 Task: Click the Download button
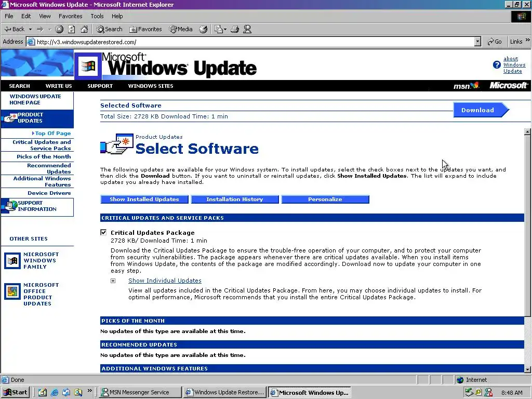481,110
